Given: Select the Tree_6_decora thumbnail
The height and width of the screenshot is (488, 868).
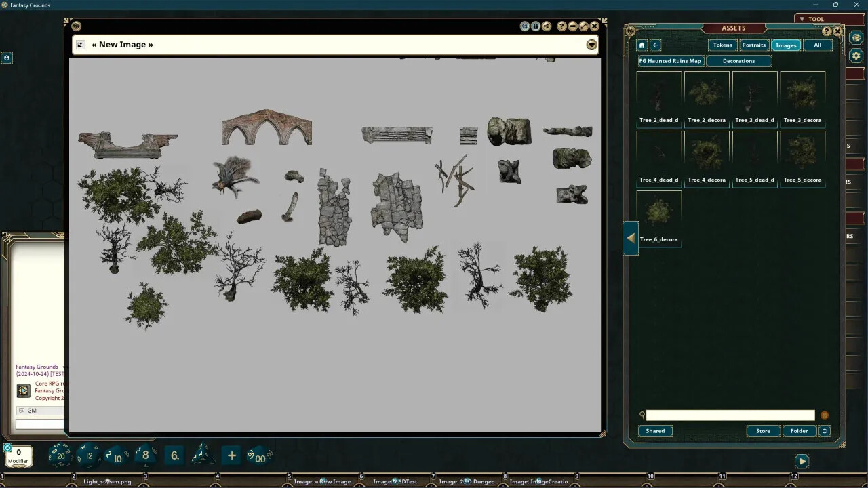Looking at the screenshot, I should tap(658, 212).
